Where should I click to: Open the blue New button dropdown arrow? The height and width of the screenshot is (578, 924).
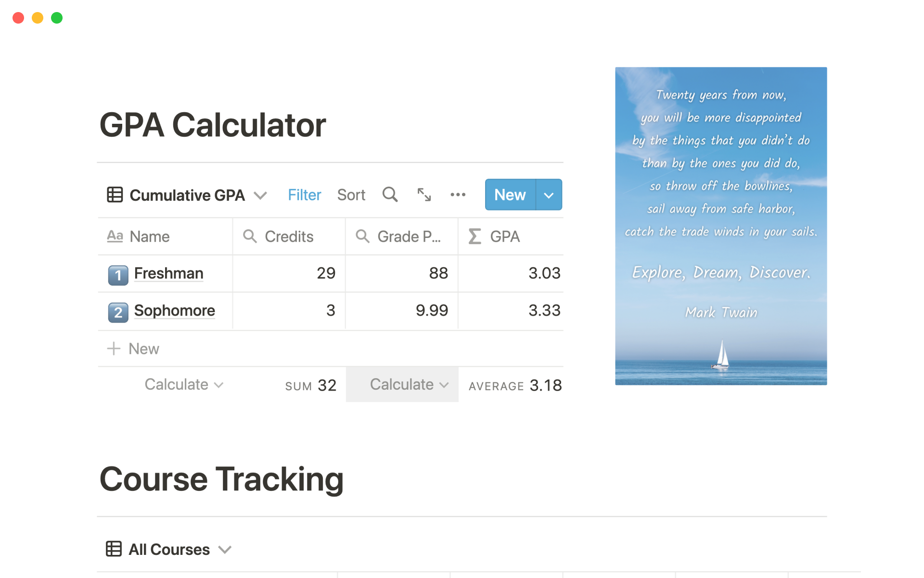549,195
